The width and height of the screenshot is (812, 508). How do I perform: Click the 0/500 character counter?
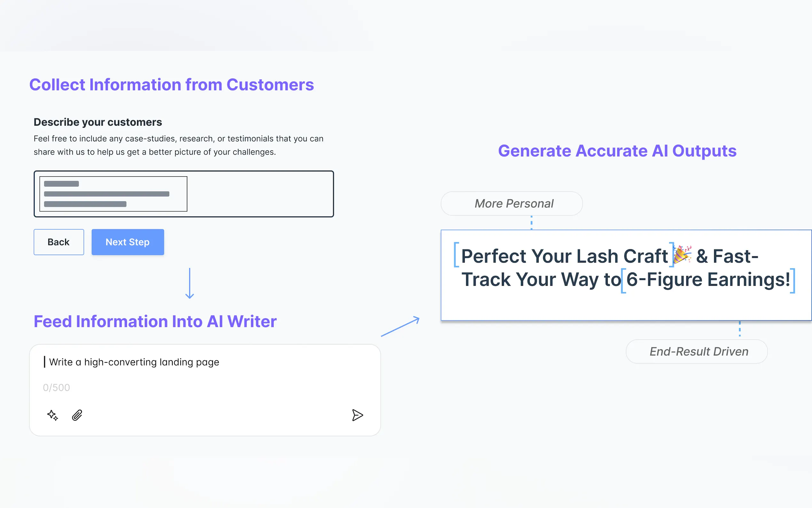[56, 387]
